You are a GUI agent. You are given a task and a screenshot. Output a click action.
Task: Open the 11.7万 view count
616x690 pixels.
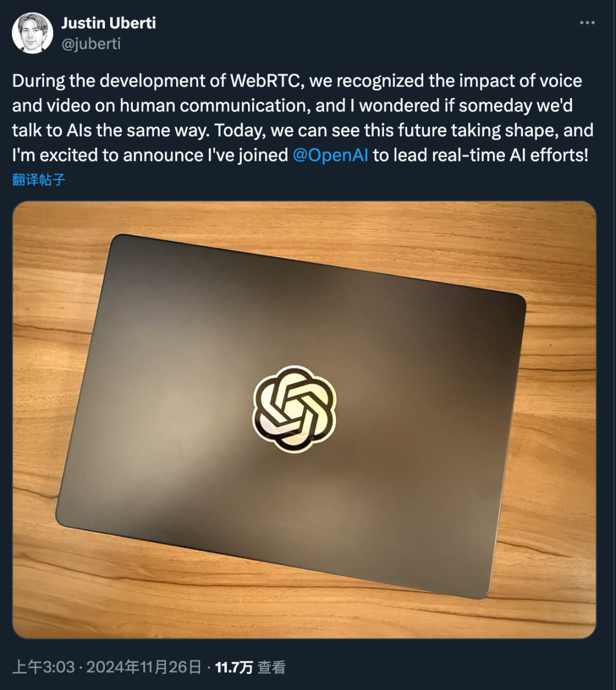tap(234, 667)
